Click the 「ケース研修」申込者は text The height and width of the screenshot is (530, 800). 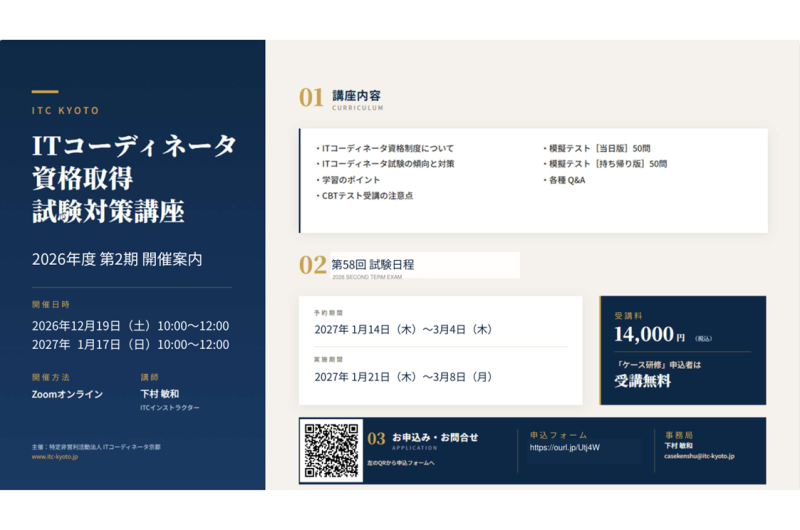(658, 365)
